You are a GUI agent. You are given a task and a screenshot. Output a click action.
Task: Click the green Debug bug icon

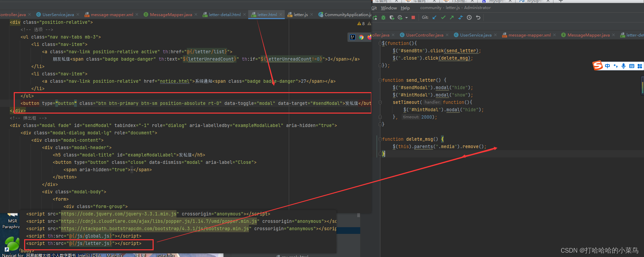click(383, 17)
